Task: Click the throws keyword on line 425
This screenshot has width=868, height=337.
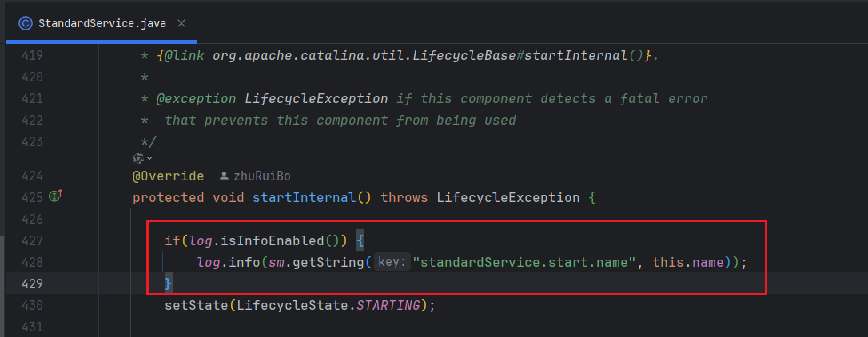Action: coord(404,197)
